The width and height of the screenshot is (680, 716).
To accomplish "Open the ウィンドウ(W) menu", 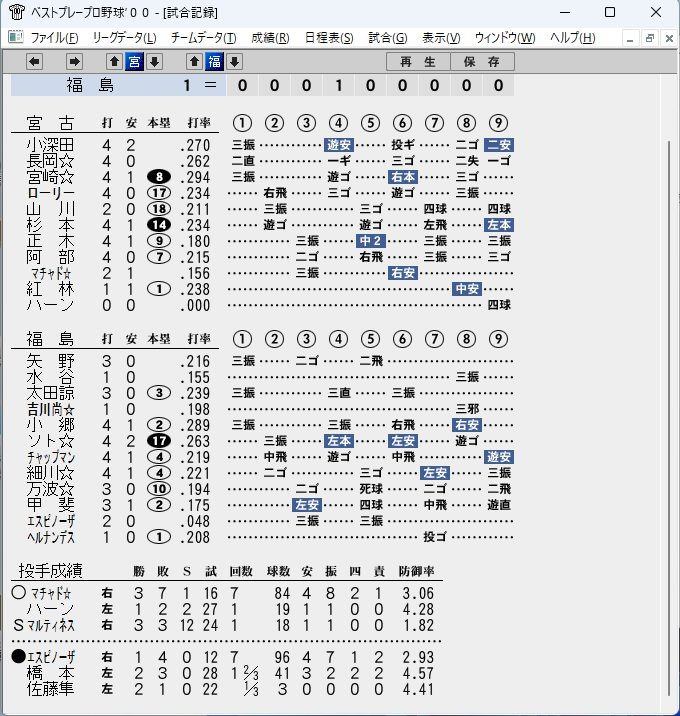I will coord(505,37).
